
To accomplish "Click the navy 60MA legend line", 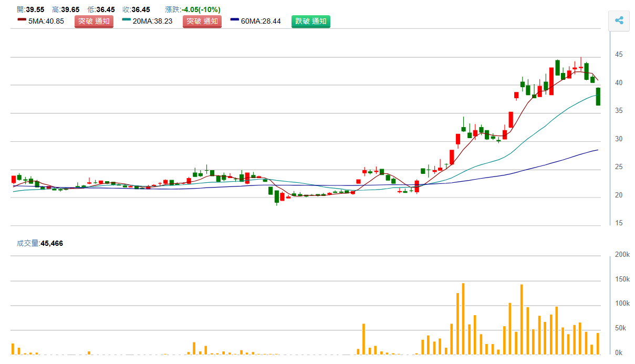I will [x=235, y=20].
